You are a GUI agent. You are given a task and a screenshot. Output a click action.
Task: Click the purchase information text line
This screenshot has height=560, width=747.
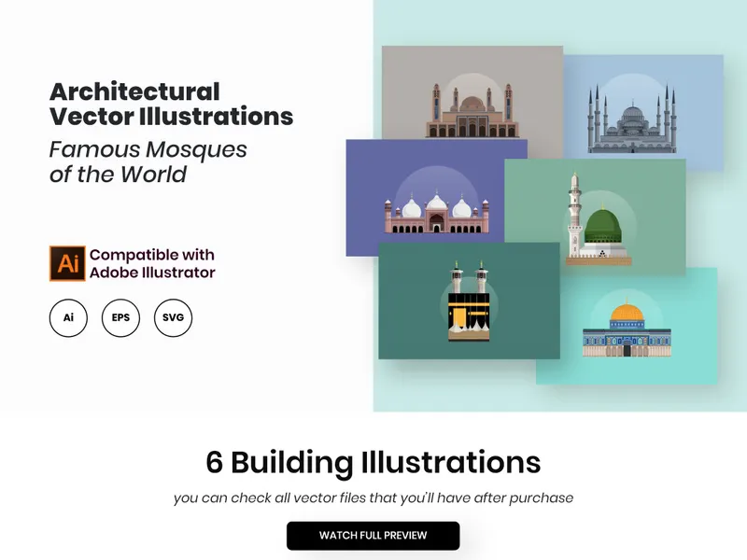373,497
